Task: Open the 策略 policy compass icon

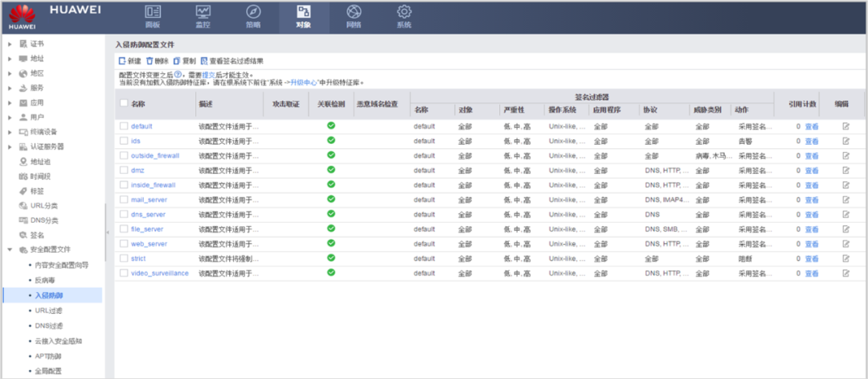Action: 253,11
